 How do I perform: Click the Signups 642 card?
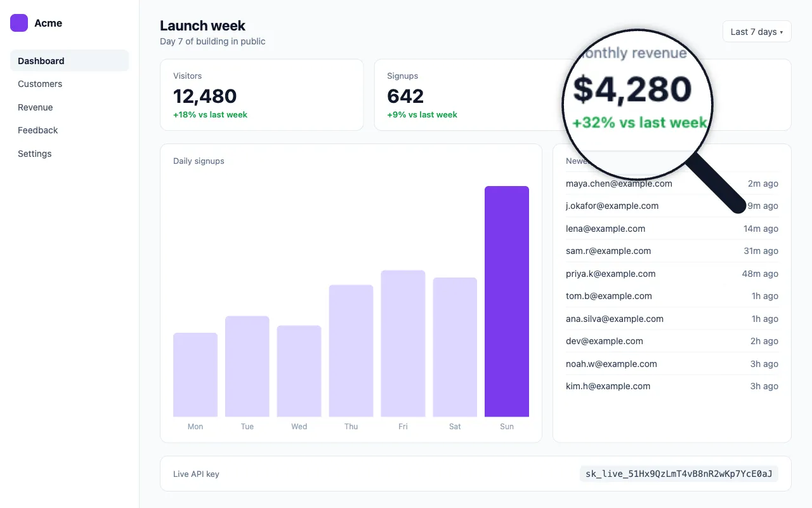point(476,95)
